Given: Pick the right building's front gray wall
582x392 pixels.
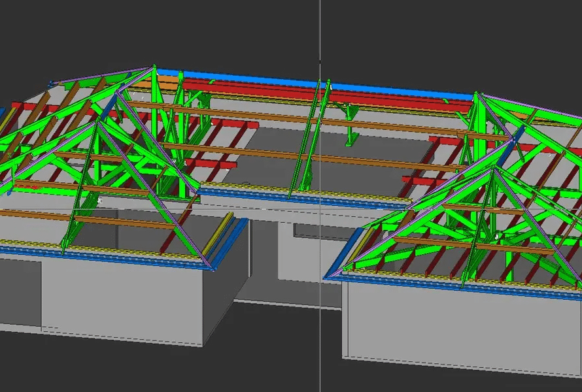Looking at the screenshot, I should (x=458, y=333).
